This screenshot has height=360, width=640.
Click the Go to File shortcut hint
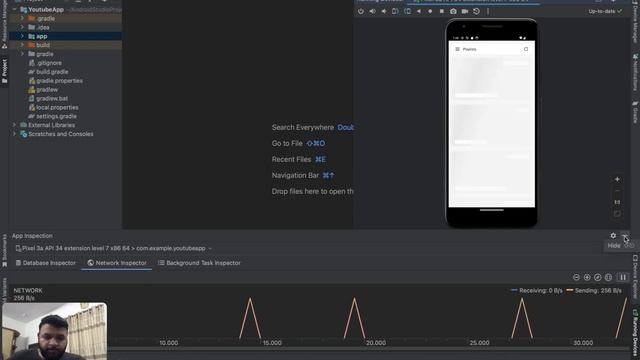click(298, 143)
